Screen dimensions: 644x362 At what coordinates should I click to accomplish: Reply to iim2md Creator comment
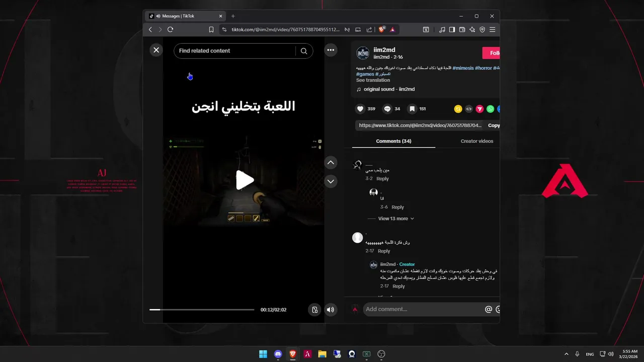tap(398, 287)
